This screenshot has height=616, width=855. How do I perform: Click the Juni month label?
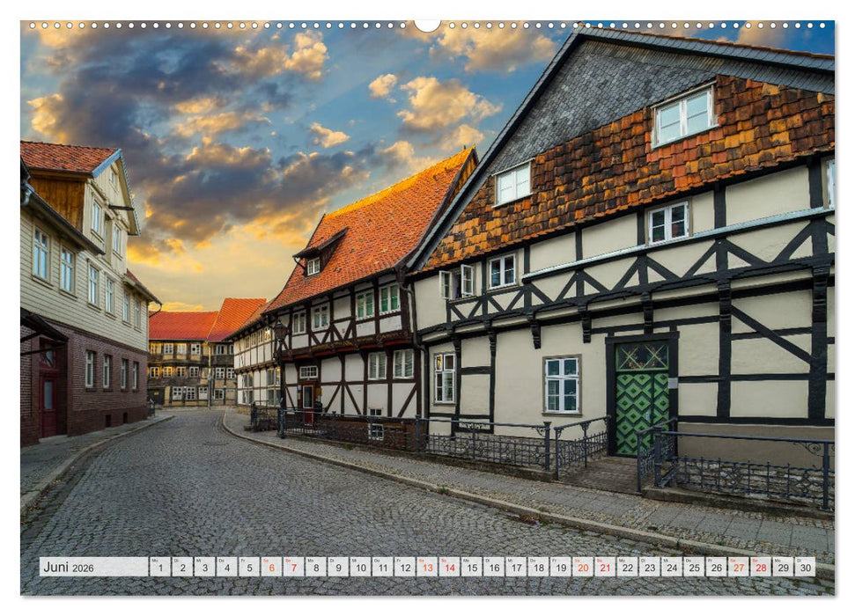(x=58, y=568)
